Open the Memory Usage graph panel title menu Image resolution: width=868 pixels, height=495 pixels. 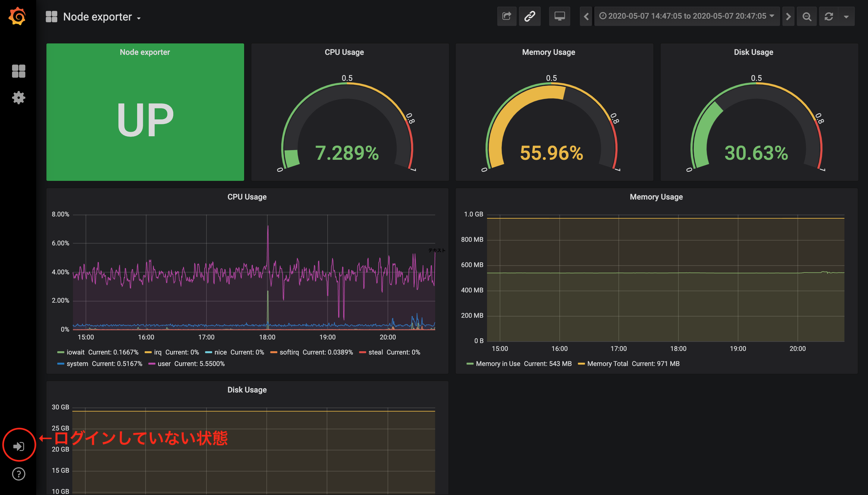click(x=656, y=197)
